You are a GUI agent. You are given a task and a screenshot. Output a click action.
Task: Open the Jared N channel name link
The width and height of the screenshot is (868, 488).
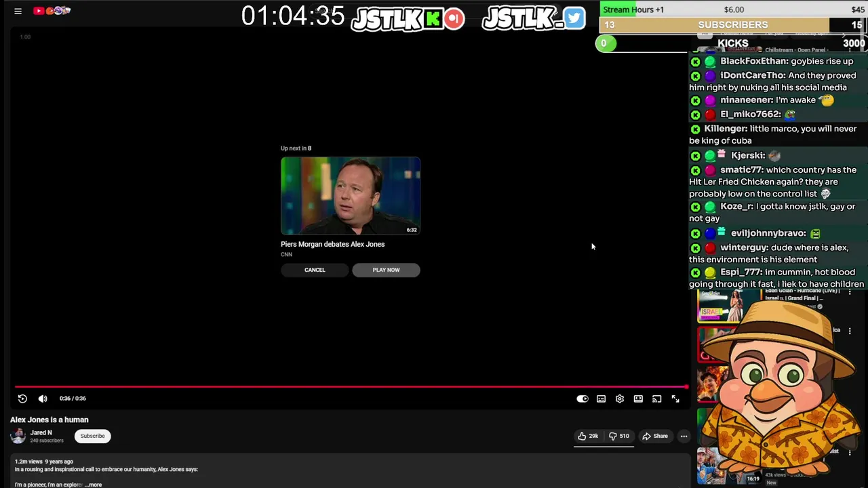point(41,432)
